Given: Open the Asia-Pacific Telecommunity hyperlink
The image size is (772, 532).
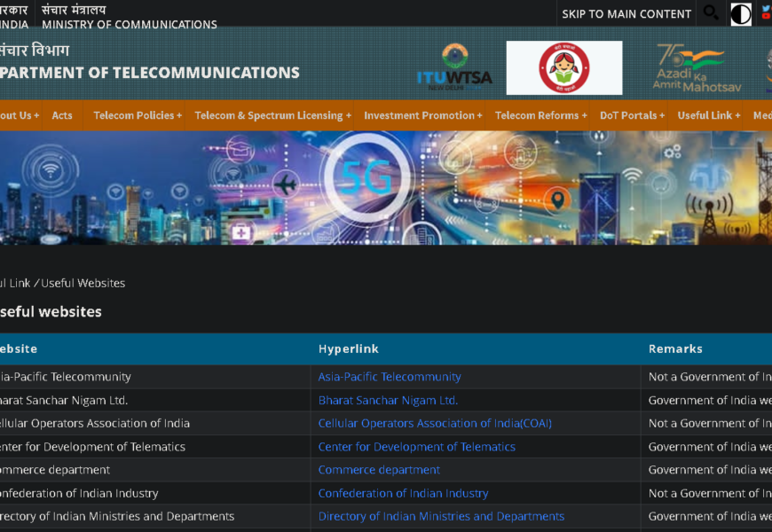Looking at the screenshot, I should 390,377.
